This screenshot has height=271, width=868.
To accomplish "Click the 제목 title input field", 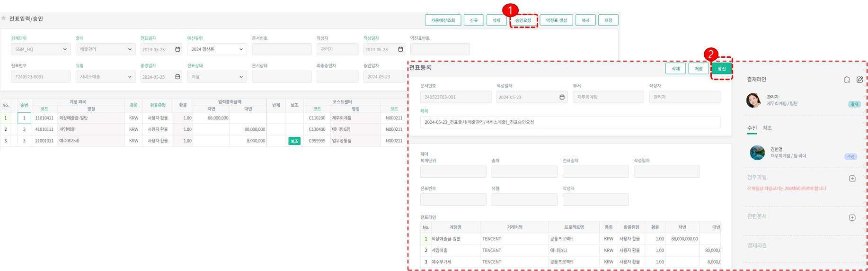I will (x=570, y=122).
